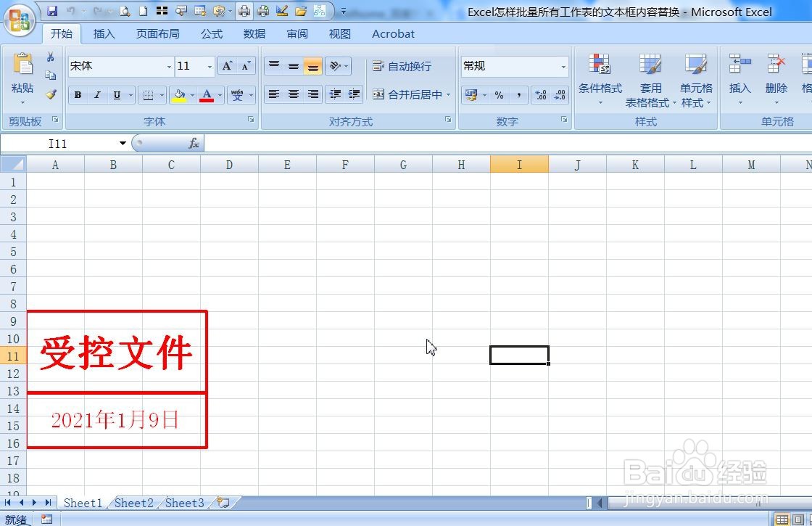
Task: Toggle italic formatting
Action: click(97, 95)
